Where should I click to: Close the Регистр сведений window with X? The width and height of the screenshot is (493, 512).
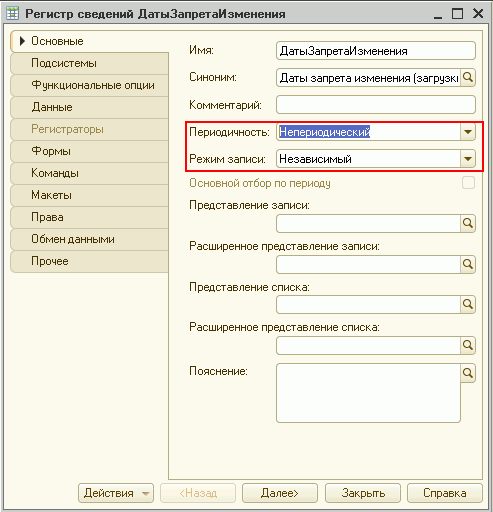pos(478,13)
